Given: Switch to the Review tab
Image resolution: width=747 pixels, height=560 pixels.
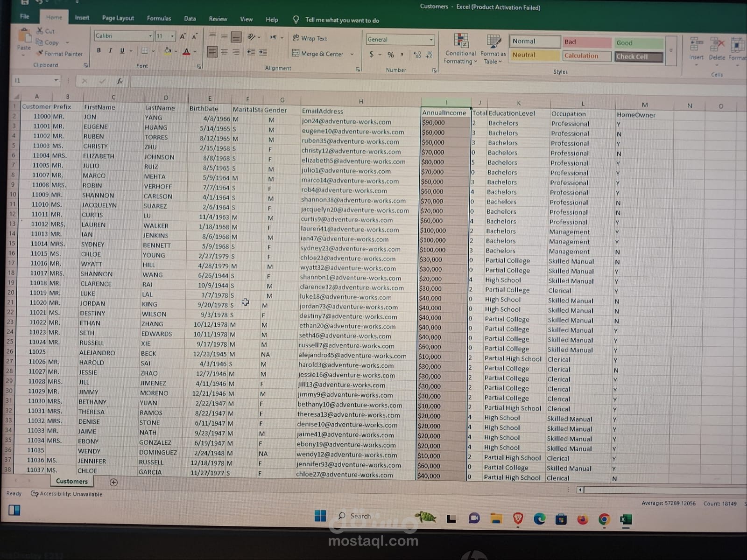Looking at the screenshot, I should pyautogui.click(x=218, y=19).
